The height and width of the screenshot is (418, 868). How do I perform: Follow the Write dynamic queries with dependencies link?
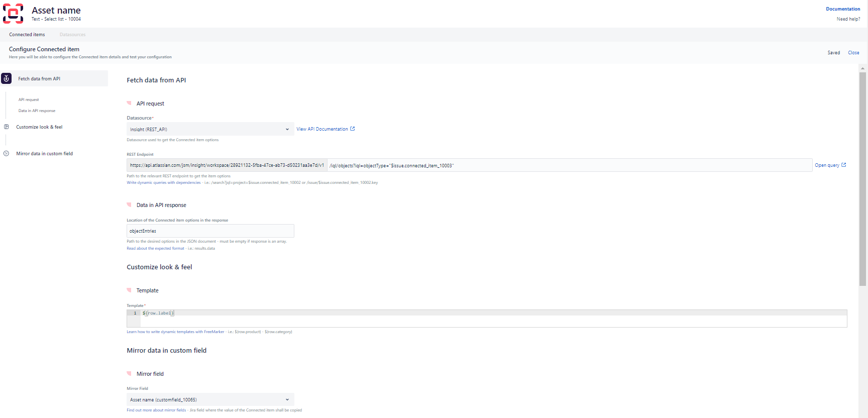tap(164, 183)
